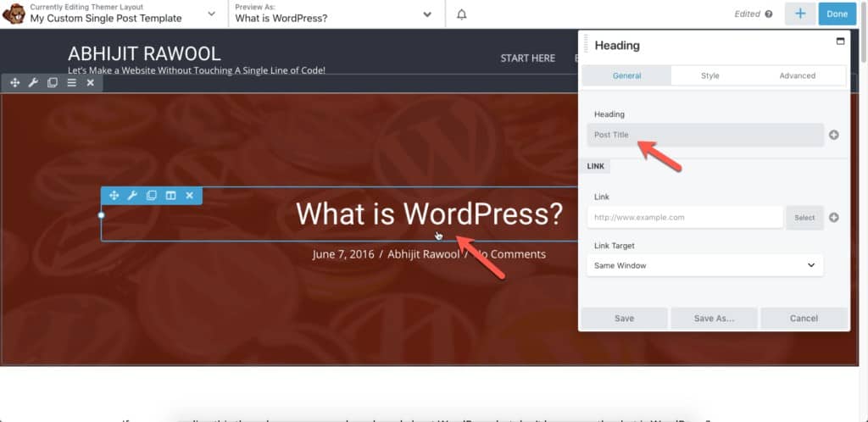Click the column resize handle dot
868x422 pixels.
(102, 215)
